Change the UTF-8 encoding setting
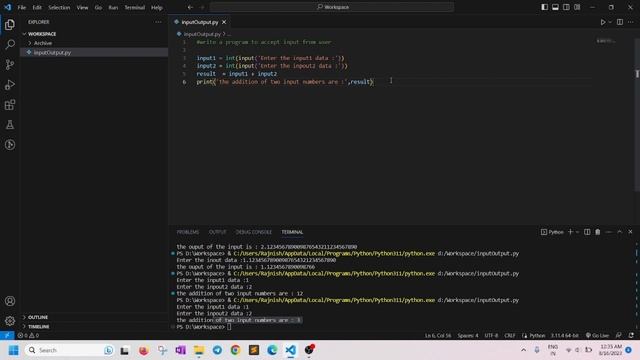This screenshot has height=360, width=640. coord(491,336)
